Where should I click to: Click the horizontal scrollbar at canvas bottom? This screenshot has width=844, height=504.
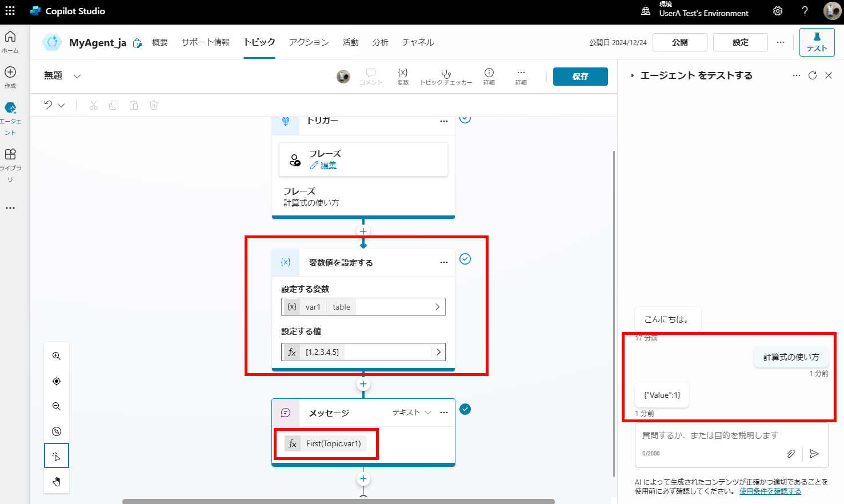pos(338,501)
